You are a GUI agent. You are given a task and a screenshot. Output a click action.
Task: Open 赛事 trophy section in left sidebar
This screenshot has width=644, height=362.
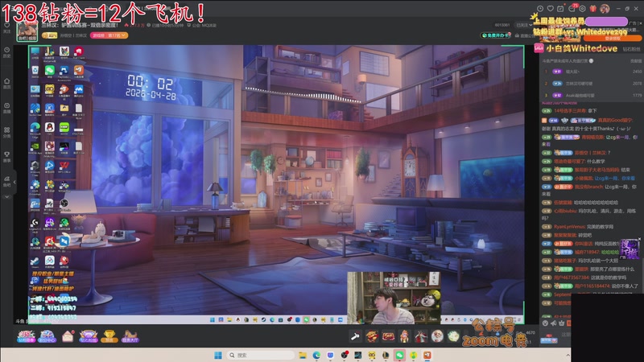[x=6, y=157]
